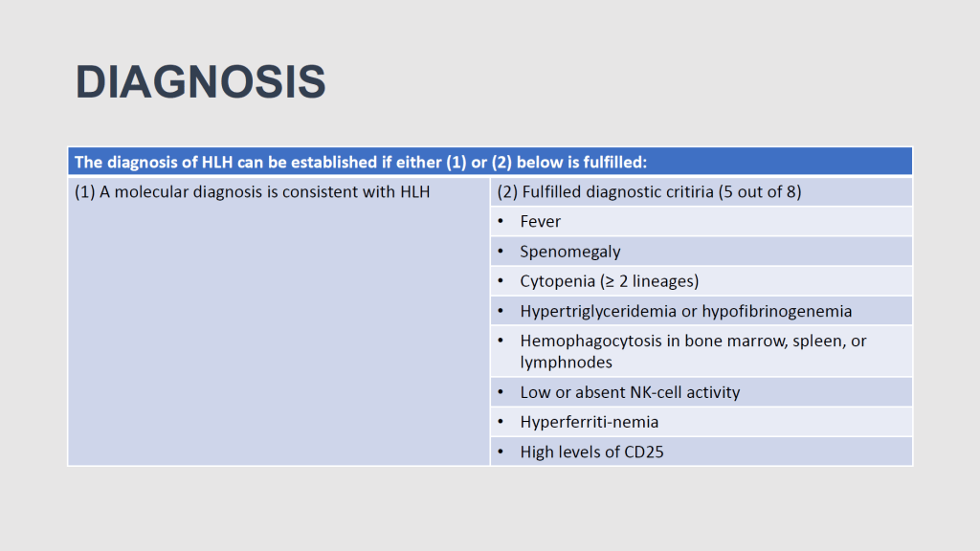Click the bullet before High levels of CD25

point(502,452)
